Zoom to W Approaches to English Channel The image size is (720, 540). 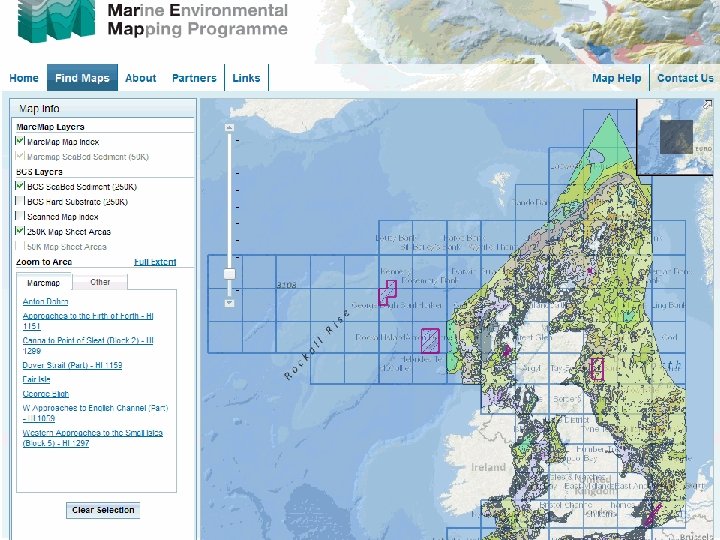pos(95,413)
